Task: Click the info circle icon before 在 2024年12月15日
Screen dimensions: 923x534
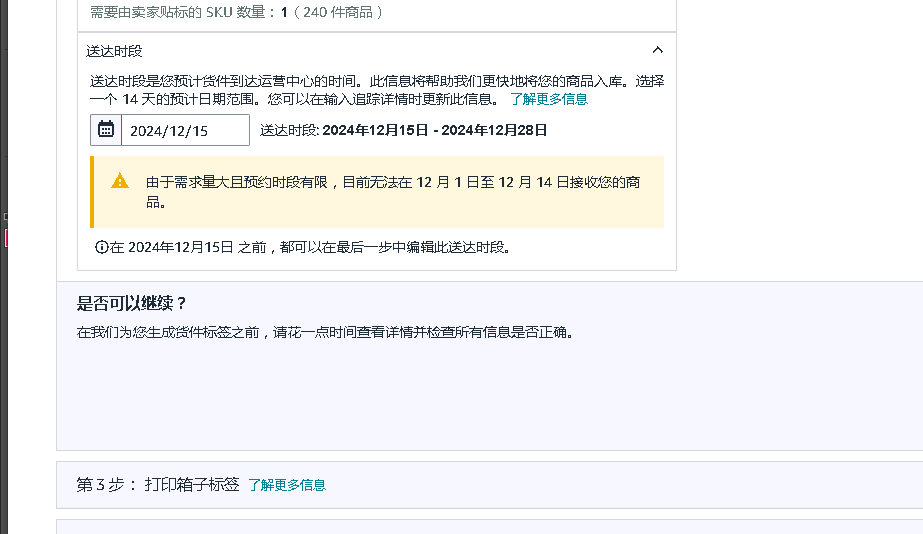Action: coord(101,247)
